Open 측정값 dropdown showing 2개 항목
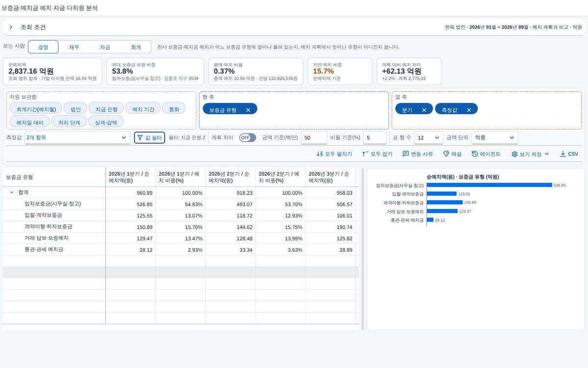The height and width of the screenshot is (368, 588). click(x=77, y=138)
